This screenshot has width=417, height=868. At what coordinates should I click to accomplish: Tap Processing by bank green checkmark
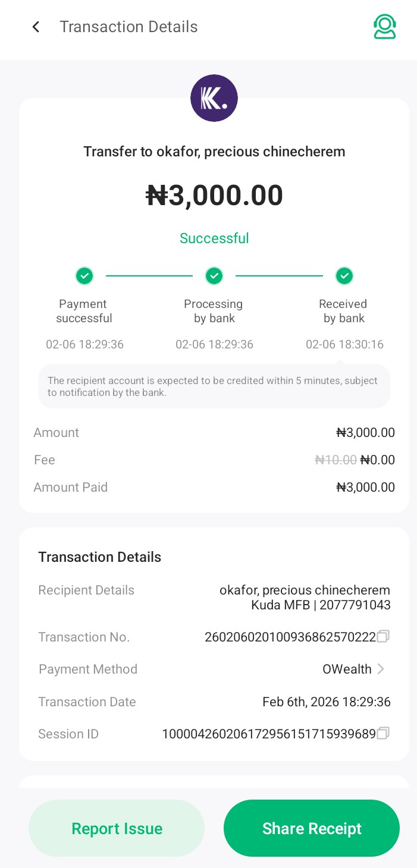214,276
